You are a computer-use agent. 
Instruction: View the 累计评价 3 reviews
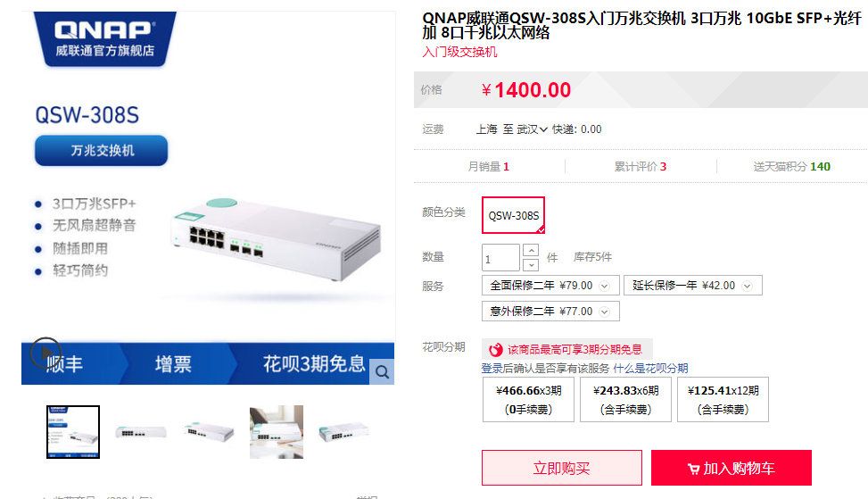(x=641, y=166)
